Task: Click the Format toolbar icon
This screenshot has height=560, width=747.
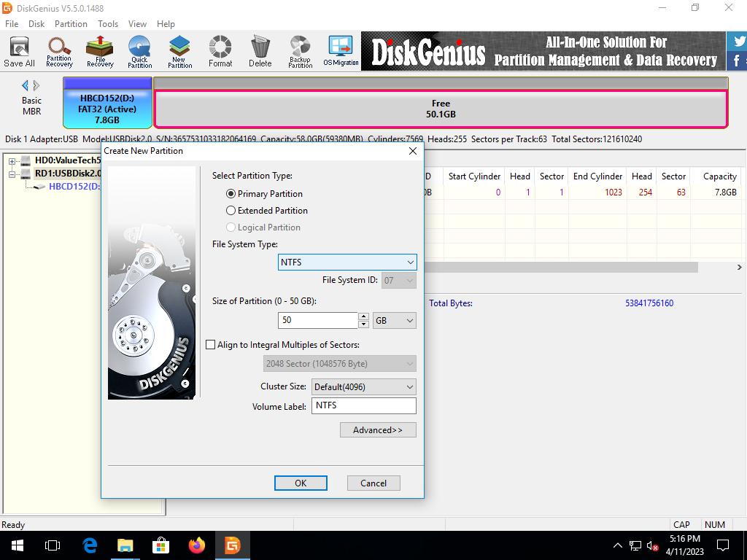Action: click(220, 51)
